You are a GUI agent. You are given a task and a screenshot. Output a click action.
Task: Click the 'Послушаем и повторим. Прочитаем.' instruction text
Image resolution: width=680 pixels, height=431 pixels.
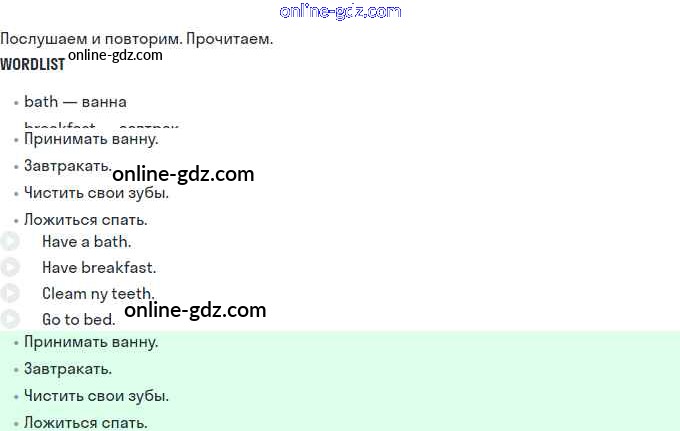tap(137, 39)
